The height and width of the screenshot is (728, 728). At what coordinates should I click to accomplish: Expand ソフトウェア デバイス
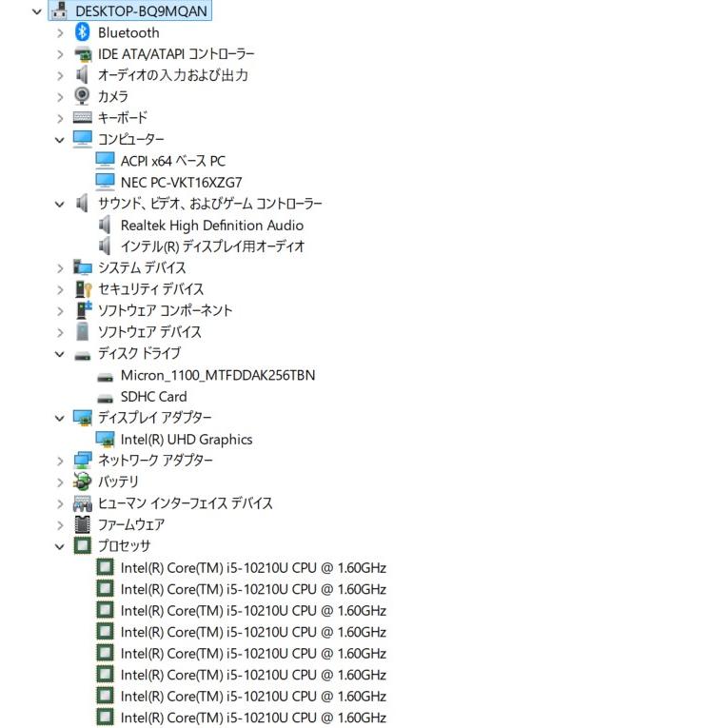[60, 332]
